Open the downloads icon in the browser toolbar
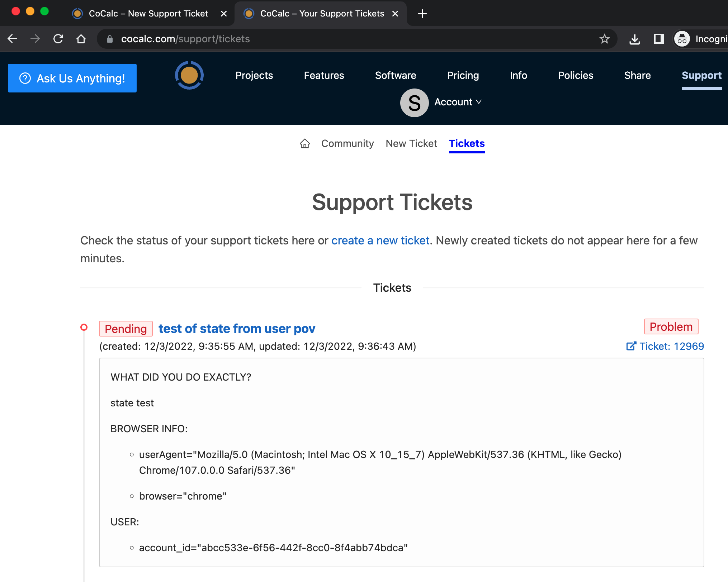728x582 pixels. [x=635, y=39]
